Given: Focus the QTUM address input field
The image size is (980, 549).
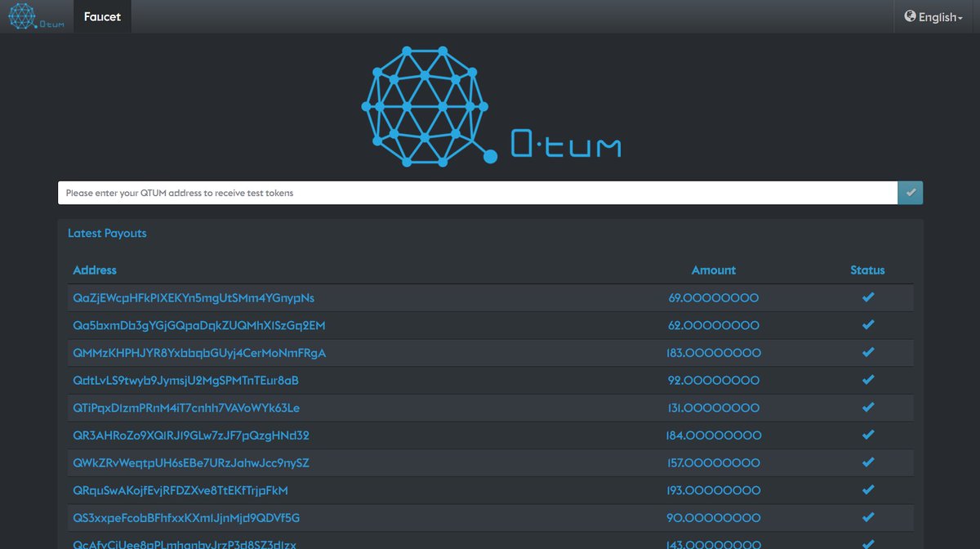Looking at the screenshot, I should pyautogui.click(x=478, y=193).
